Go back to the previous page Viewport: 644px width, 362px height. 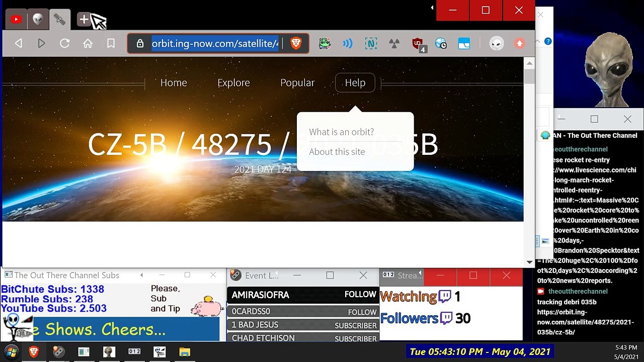coord(19,44)
